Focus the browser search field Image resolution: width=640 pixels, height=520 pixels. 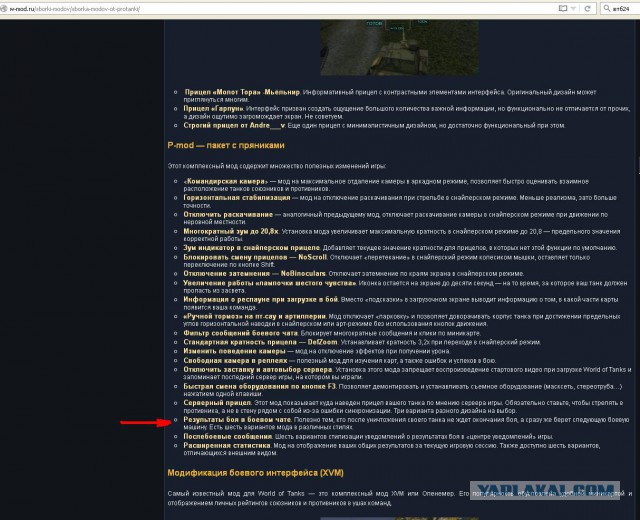[x=620, y=8]
